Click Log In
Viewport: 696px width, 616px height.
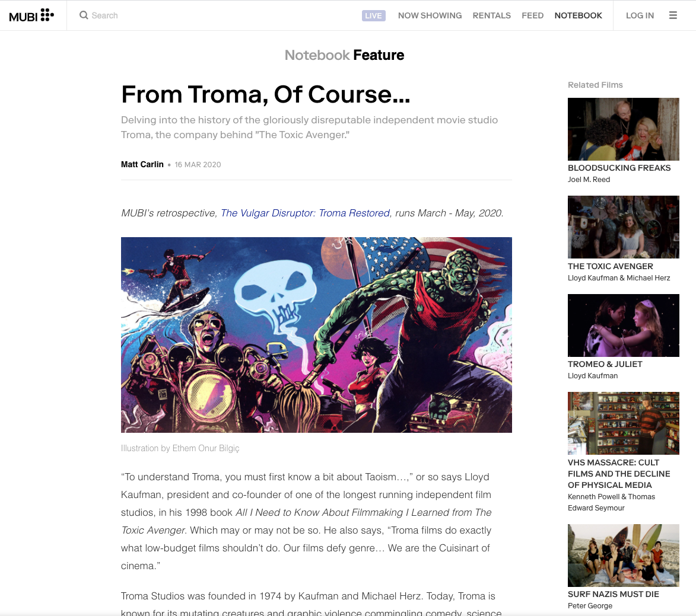(x=640, y=15)
